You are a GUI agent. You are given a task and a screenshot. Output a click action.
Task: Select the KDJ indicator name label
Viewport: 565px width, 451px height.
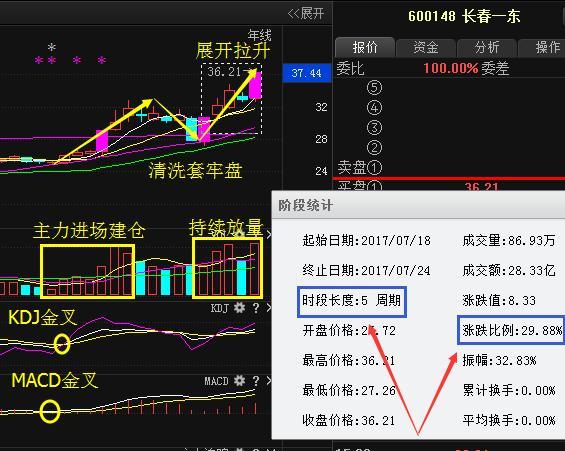(x=219, y=308)
